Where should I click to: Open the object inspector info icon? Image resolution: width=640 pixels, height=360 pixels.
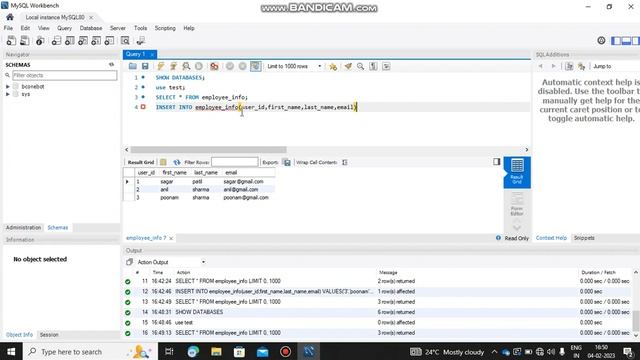[x=40, y=40]
